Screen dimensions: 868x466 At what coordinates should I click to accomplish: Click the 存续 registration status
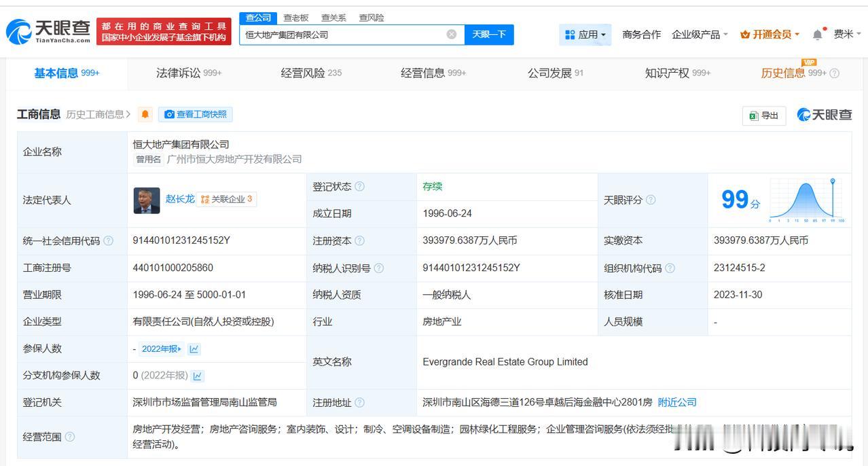(x=432, y=187)
